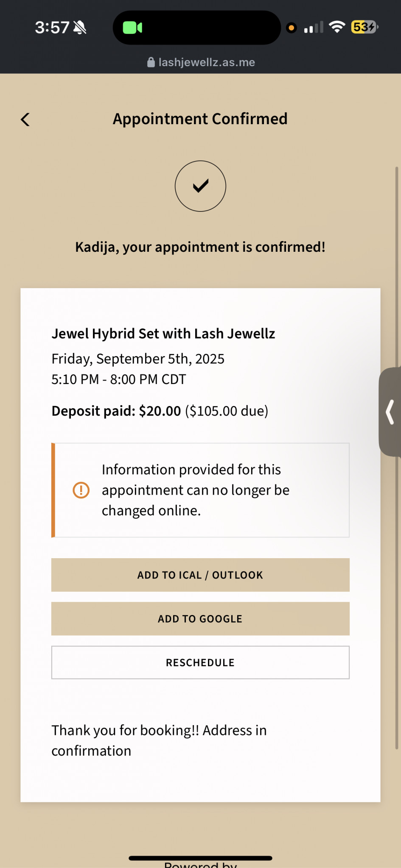This screenshot has height=868, width=401.
Task: Tap the Jewel Hybrid Set appointment title
Action: tap(163, 334)
